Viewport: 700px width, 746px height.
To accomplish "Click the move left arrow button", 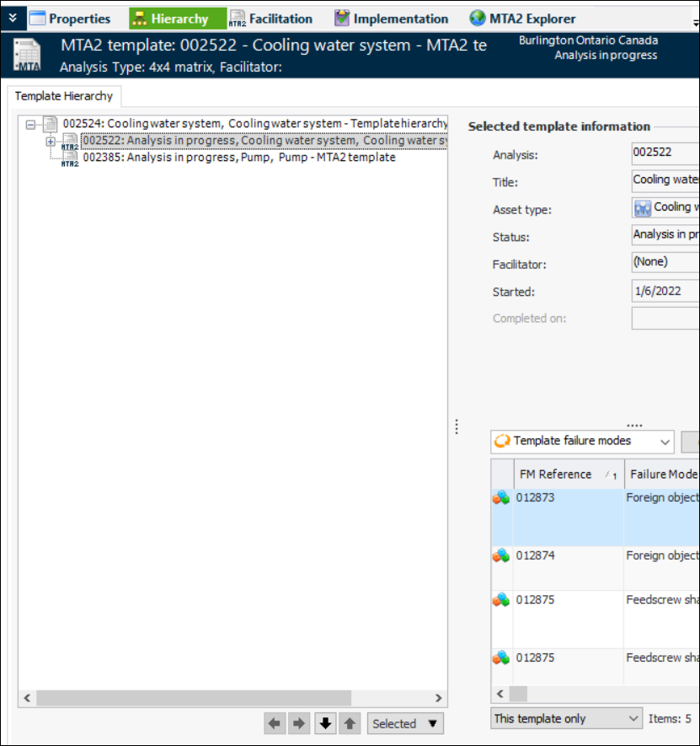I will click(x=275, y=723).
